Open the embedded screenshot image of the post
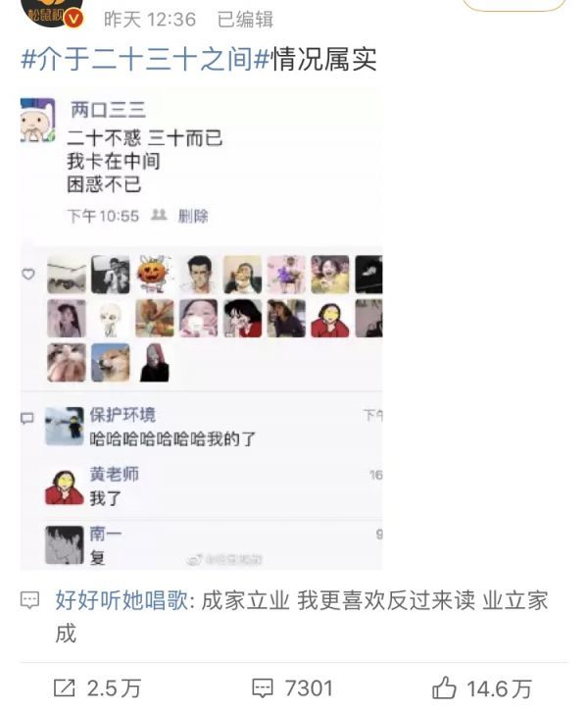 (x=201, y=329)
